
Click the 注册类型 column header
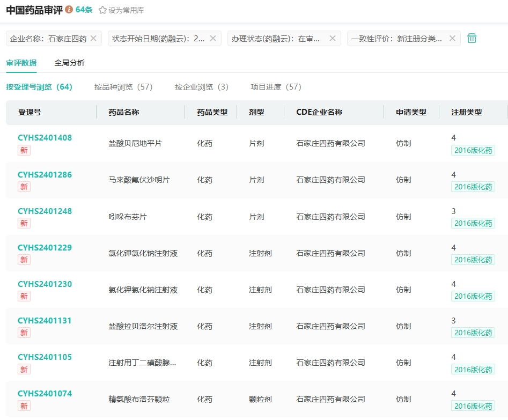click(466, 112)
